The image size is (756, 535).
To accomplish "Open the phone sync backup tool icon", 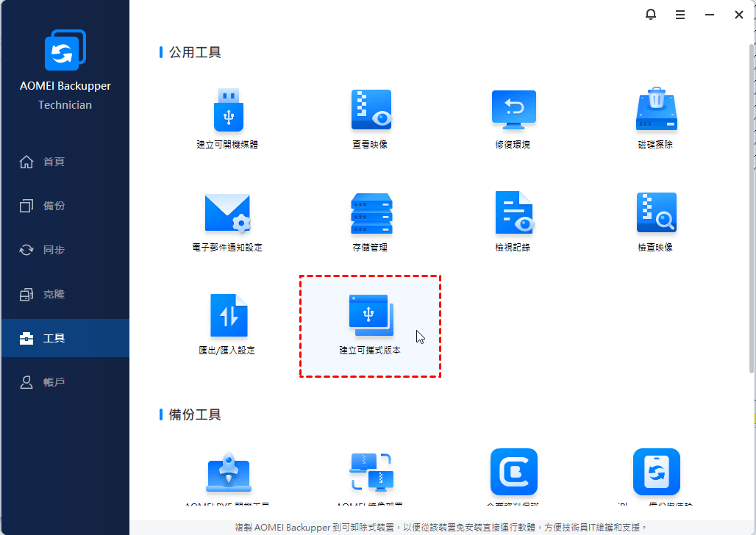I will point(656,472).
